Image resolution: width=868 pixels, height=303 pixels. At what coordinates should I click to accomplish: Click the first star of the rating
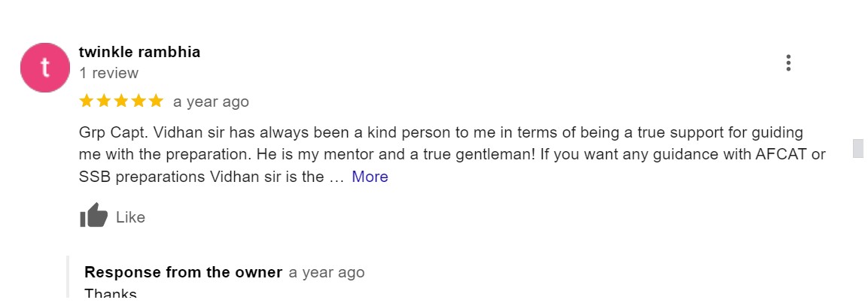click(x=87, y=101)
